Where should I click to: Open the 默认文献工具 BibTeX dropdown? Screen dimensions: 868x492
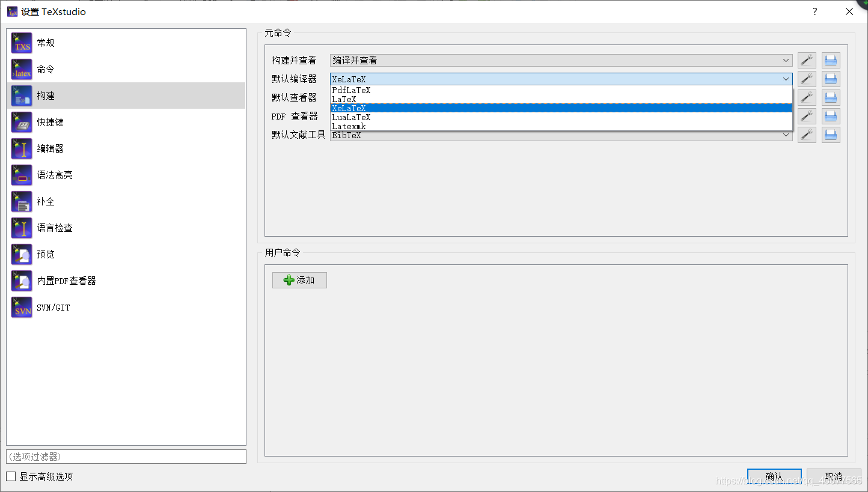click(x=561, y=135)
